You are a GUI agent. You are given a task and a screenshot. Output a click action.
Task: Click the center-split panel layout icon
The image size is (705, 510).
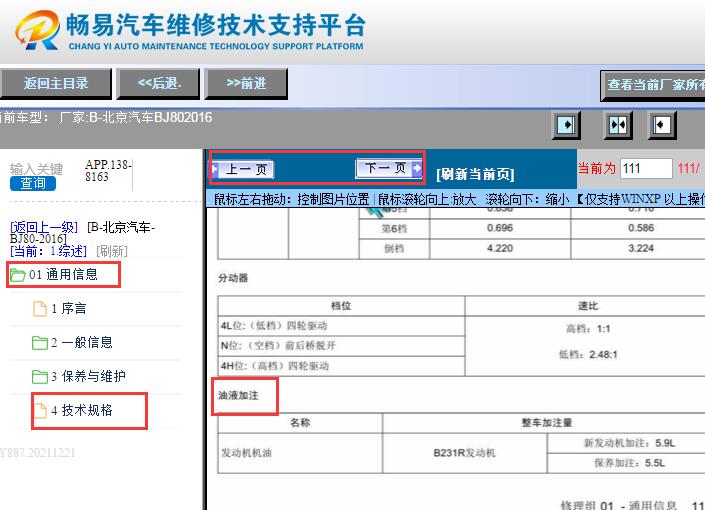(618, 125)
